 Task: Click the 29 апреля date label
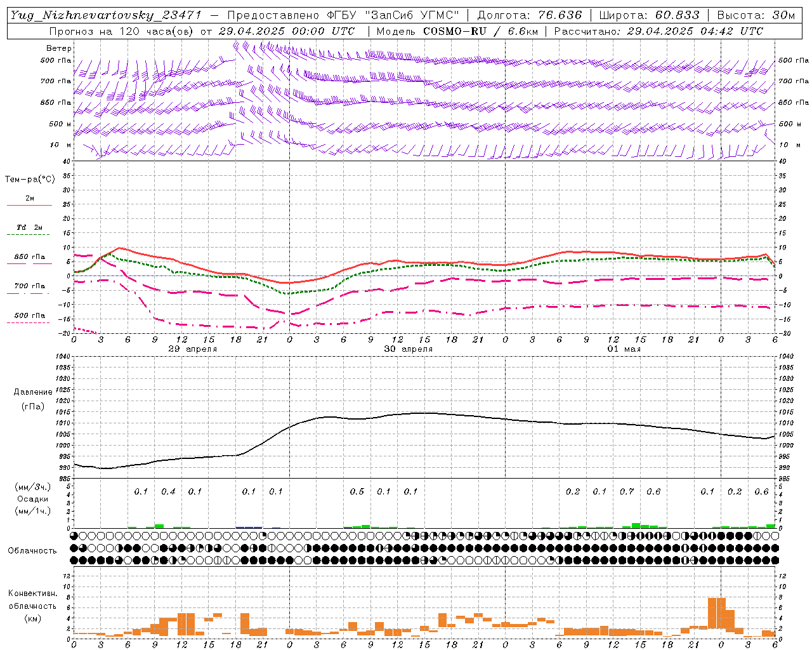[x=193, y=349]
